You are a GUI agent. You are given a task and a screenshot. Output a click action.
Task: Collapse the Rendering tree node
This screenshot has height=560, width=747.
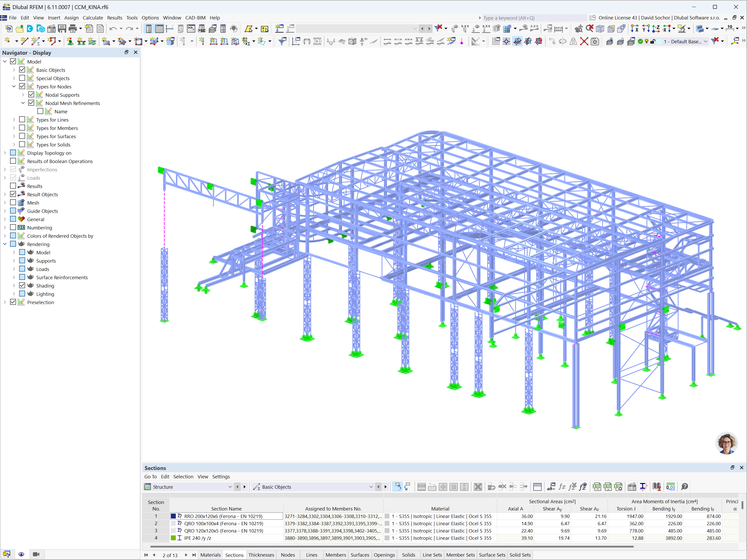click(x=5, y=244)
